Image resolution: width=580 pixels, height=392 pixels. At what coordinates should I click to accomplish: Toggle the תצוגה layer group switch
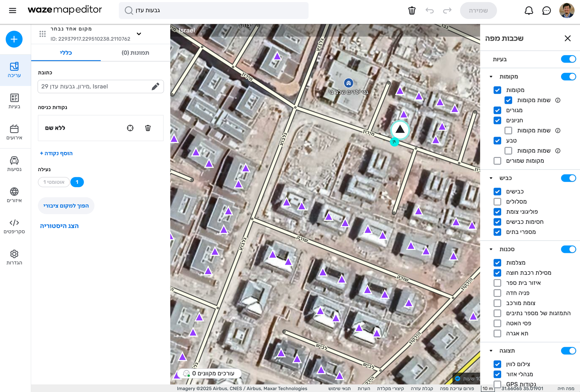tap(569, 351)
